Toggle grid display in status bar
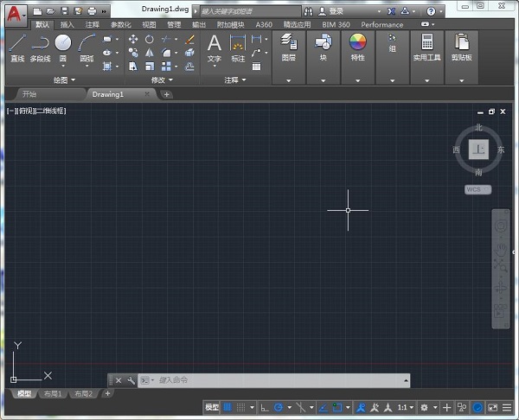This screenshot has height=420, width=519. point(228,407)
